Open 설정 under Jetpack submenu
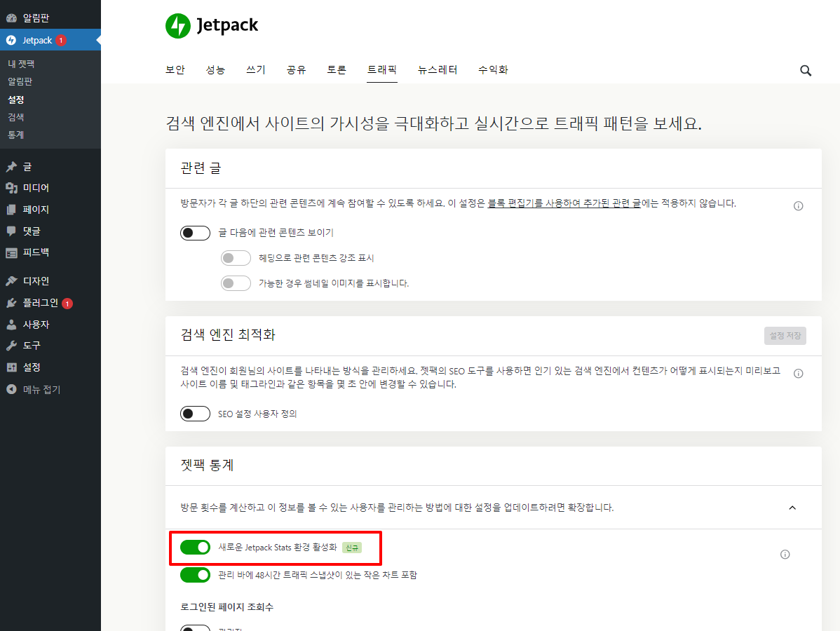This screenshot has width=840, height=631. (x=15, y=100)
